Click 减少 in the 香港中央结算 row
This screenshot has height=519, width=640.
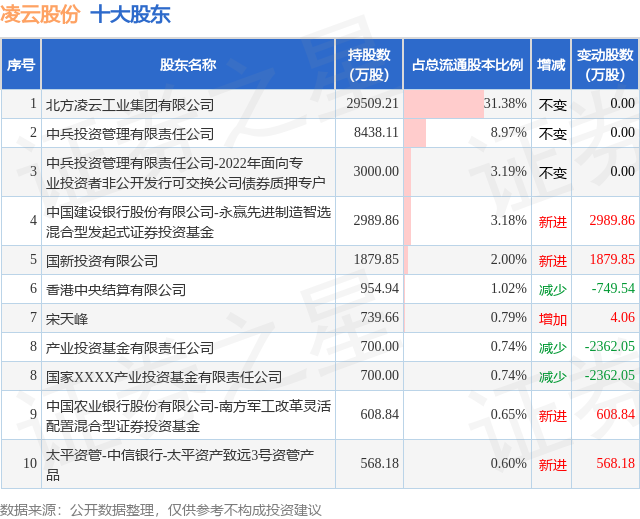(x=553, y=290)
